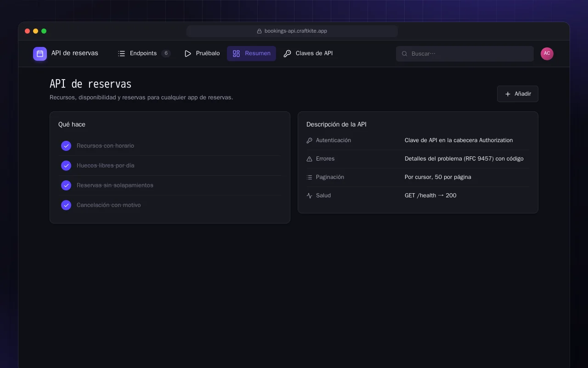This screenshot has width=588, height=368.
Task: Click the Errores warning triangle icon
Action: [x=309, y=159]
